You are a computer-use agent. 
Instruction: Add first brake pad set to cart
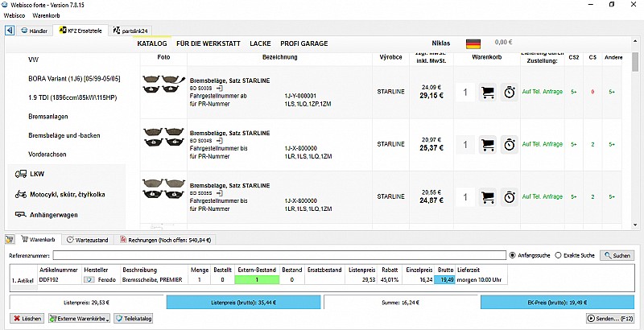click(487, 93)
